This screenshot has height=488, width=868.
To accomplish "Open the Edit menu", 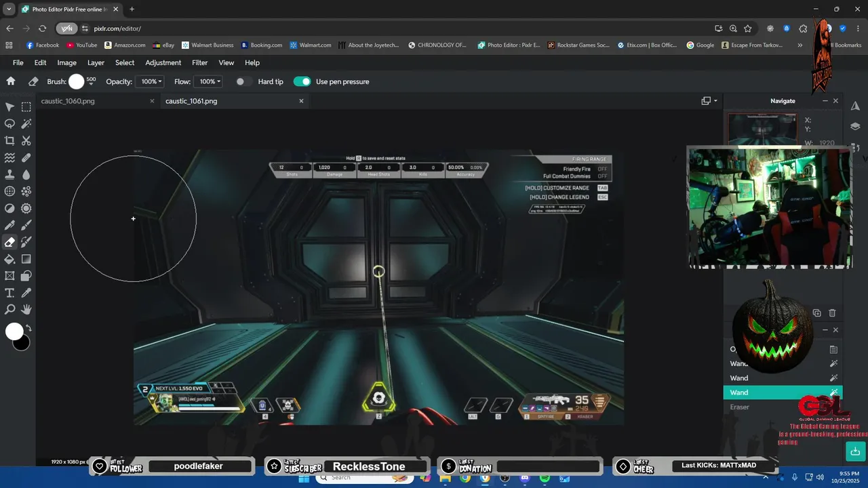I will pyautogui.click(x=41, y=62).
